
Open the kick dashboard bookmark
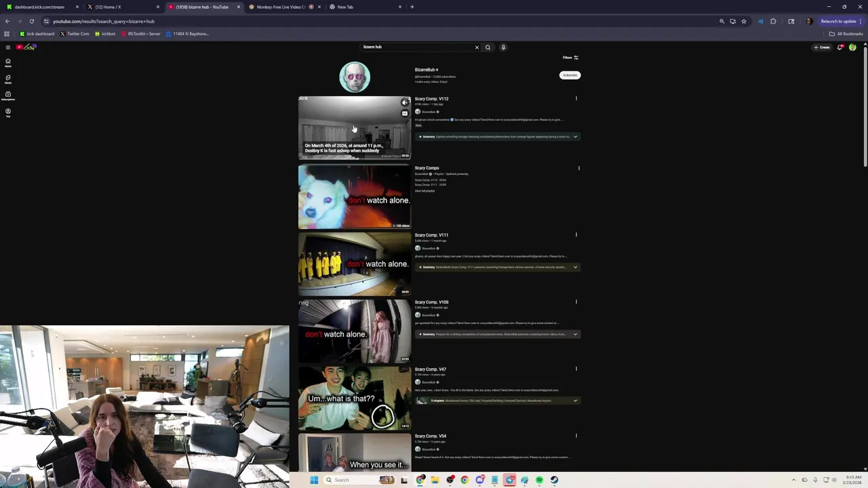pyautogui.click(x=37, y=34)
